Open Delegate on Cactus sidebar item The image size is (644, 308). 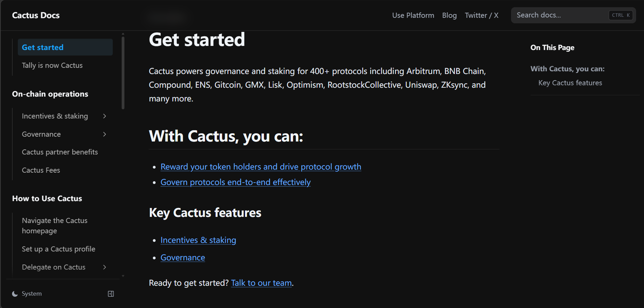click(x=53, y=267)
